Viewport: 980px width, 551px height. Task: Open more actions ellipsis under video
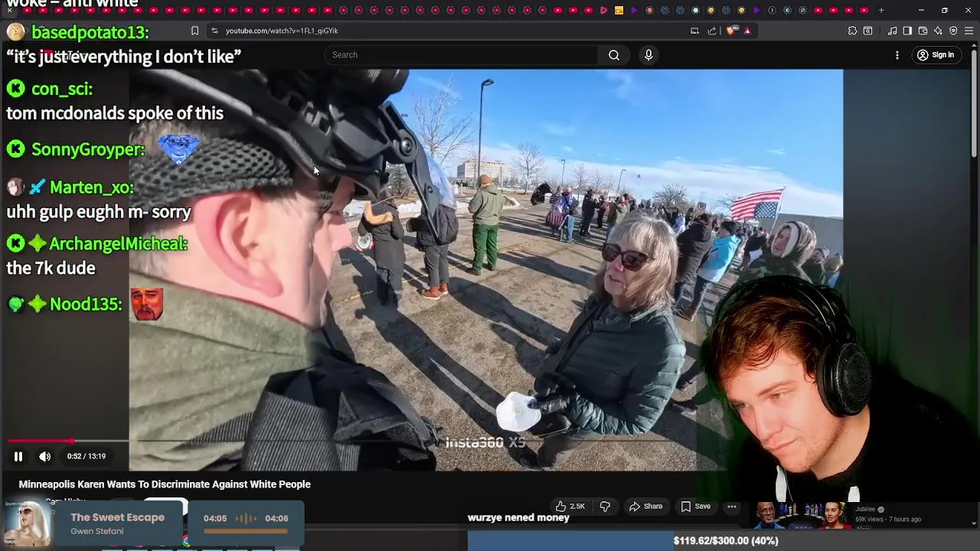[732, 506]
